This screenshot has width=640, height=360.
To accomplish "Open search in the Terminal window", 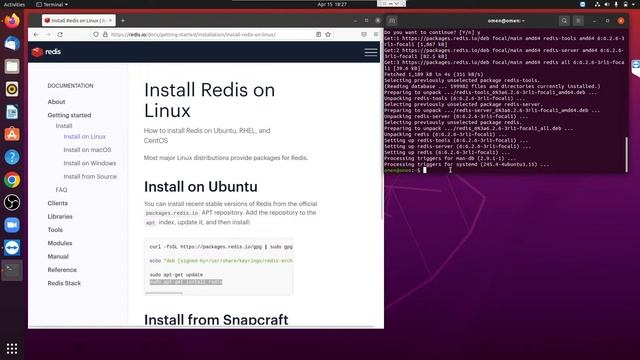I will click(564, 20).
